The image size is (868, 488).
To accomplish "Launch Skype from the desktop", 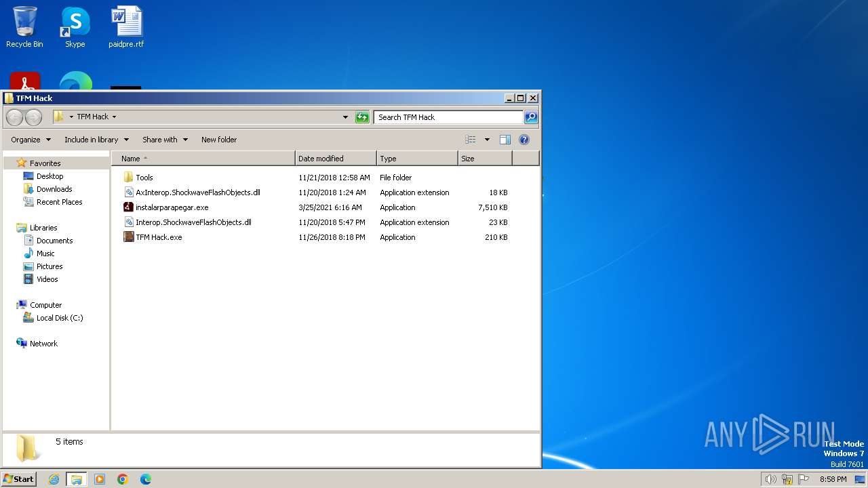I will pos(75,27).
